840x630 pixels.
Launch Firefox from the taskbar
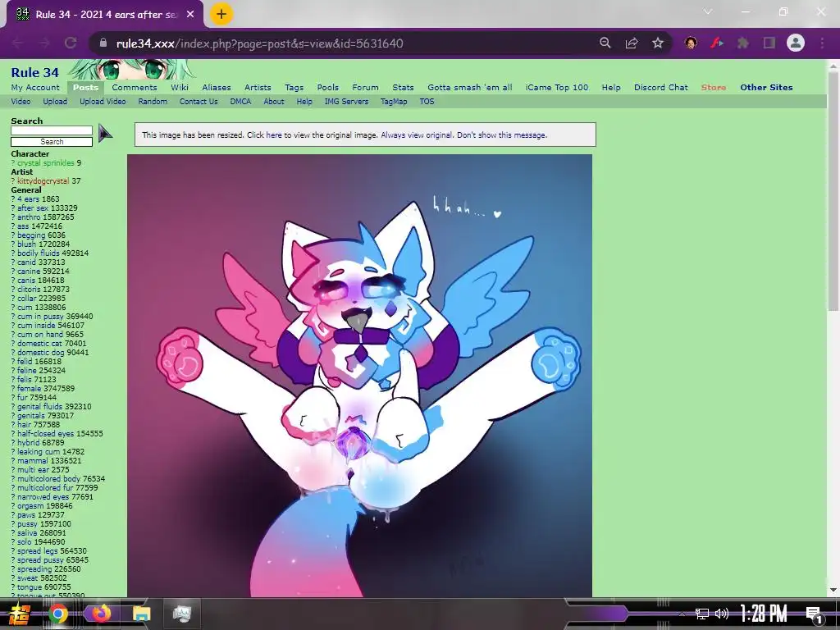tap(100, 614)
